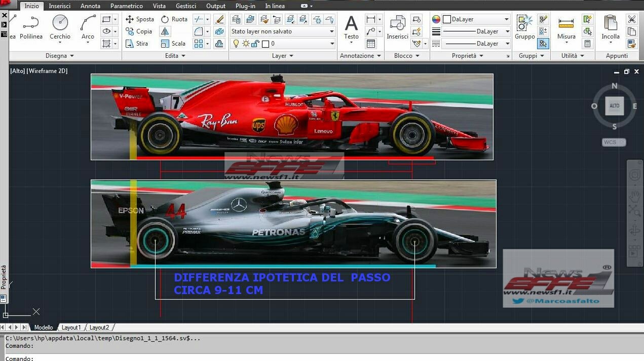
Task: Click the Inserisci block insert icon
Action: tap(397, 27)
